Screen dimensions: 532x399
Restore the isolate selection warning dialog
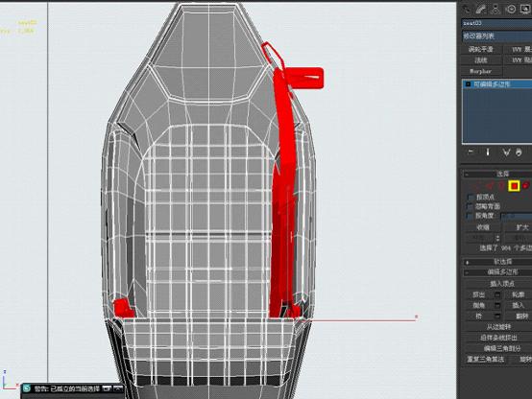coord(107,388)
